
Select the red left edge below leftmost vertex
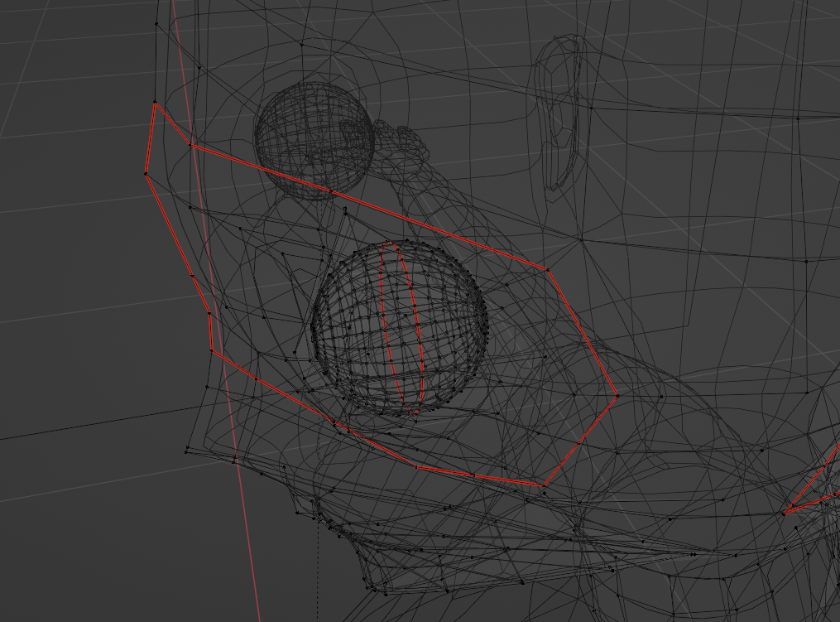[x=168, y=224]
